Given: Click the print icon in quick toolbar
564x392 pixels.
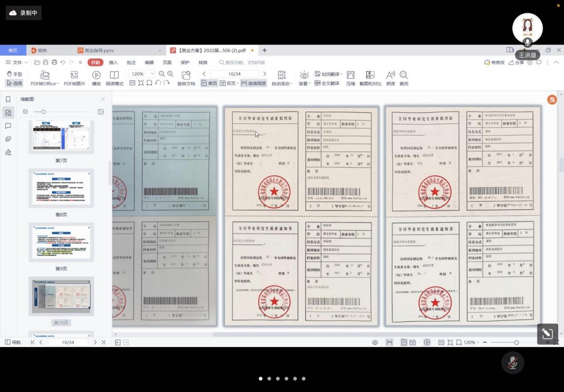Looking at the screenshot, I should (54, 62).
